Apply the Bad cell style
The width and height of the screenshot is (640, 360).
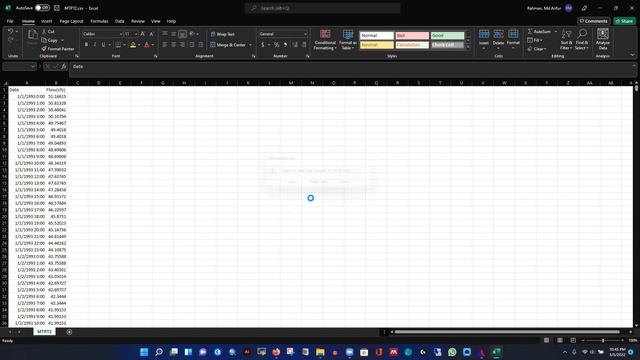click(x=412, y=36)
